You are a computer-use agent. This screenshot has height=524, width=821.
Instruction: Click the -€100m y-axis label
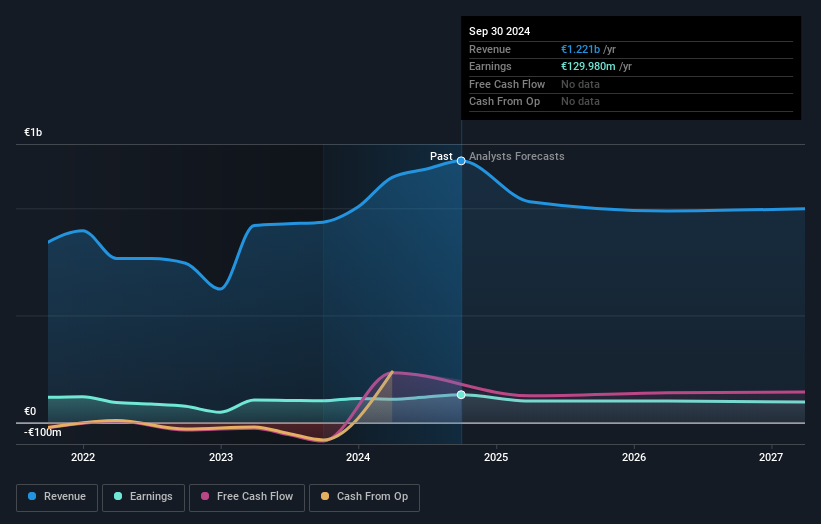42,432
